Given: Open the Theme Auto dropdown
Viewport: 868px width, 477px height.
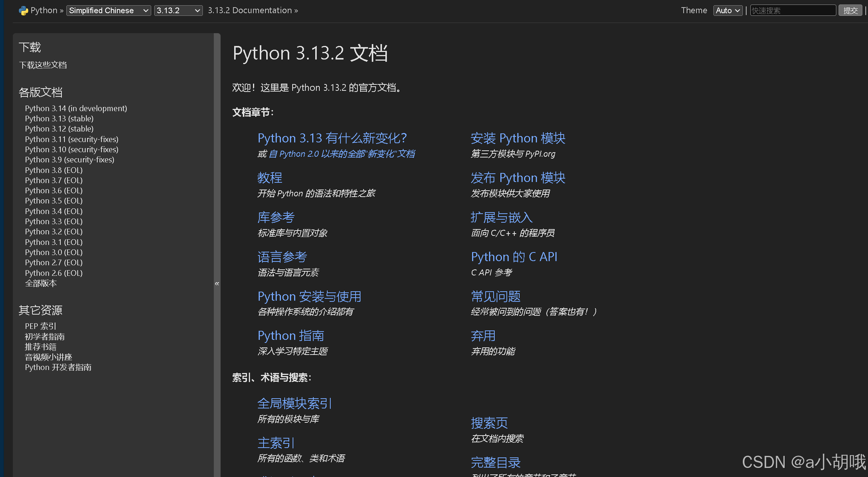Looking at the screenshot, I should (x=727, y=11).
